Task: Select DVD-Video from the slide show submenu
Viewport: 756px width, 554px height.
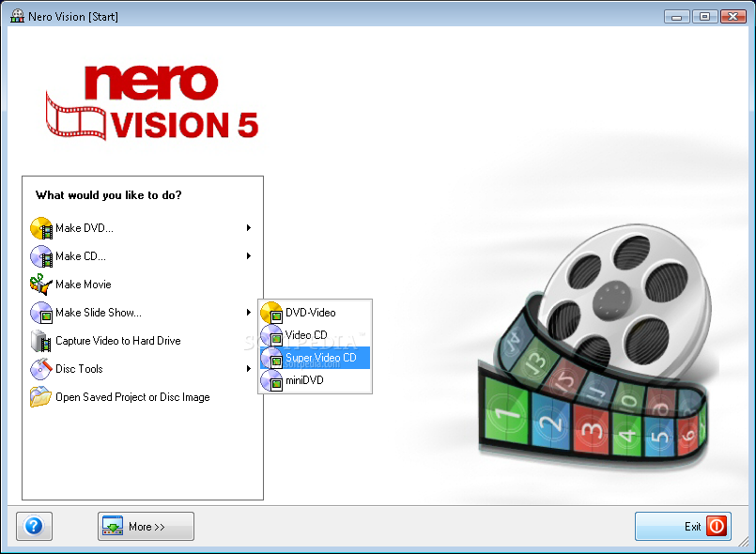Action: pyautogui.click(x=315, y=313)
